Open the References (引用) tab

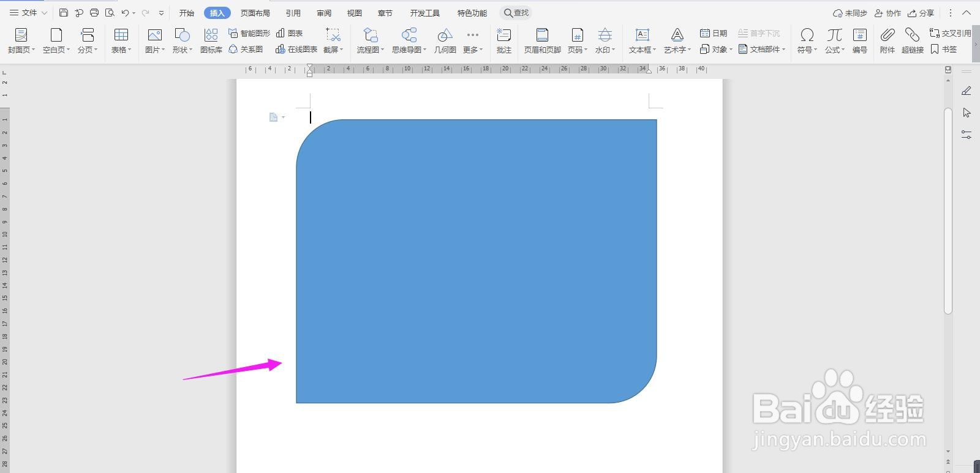[293, 13]
